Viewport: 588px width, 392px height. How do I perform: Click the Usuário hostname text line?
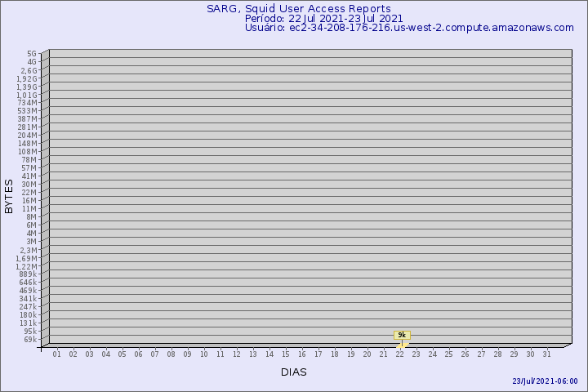pos(409,28)
